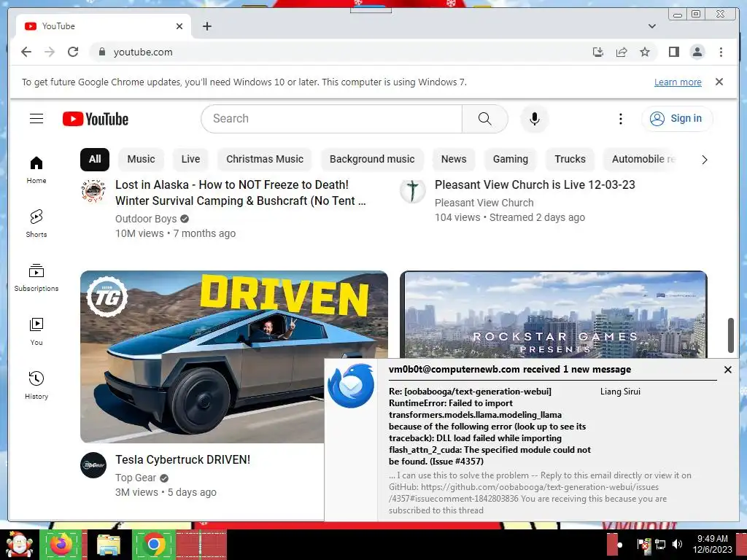Image resolution: width=747 pixels, height=560 pixels.
Task: Open the Outdoor Boys channel avatar
Action: point(93,191)
